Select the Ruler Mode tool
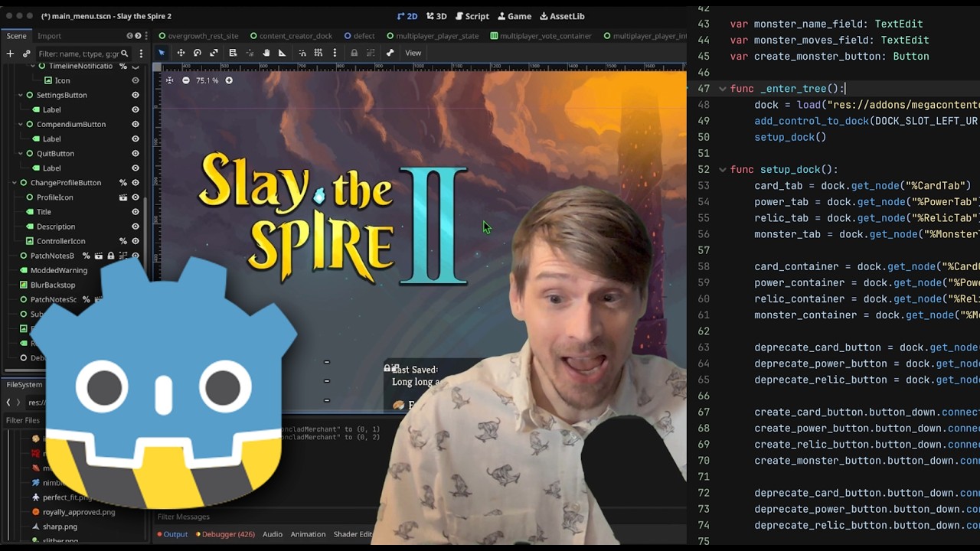The width and height of the screenshot is (980, 551). [x=283, y=53]
